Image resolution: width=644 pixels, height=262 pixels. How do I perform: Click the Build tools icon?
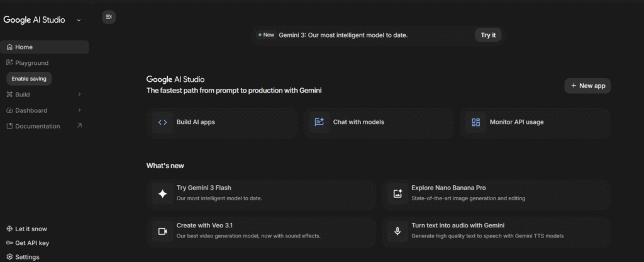10,94
